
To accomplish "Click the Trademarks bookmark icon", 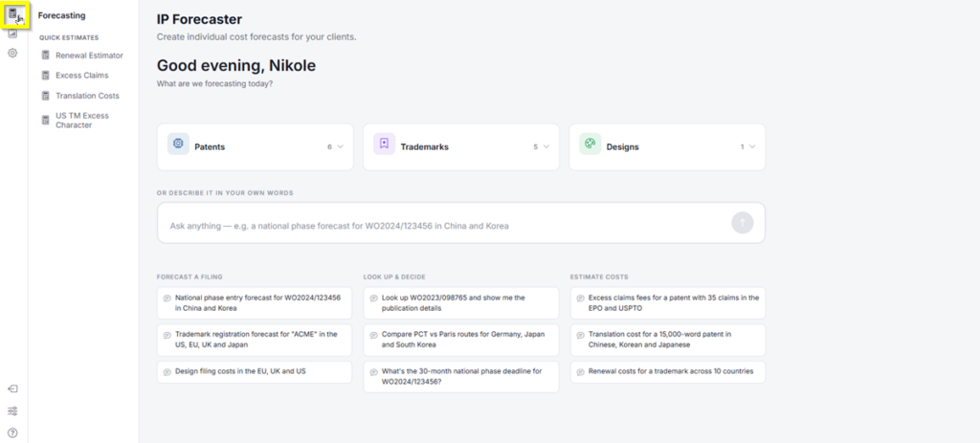I will click(385, 144).
